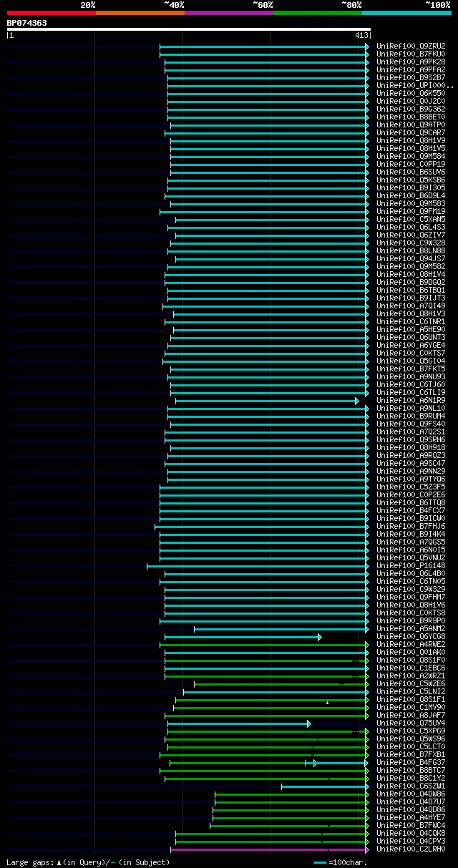Open hit UniRef100_Q6ZIV7
Screen dimensions: 458x868
pyautogui.click(x=411, y=235)
